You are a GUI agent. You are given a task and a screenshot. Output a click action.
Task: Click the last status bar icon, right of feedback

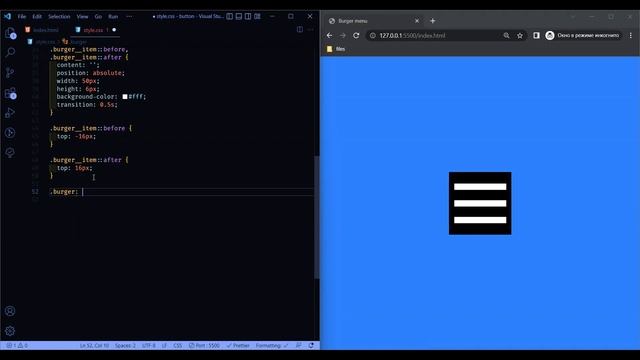pyautogui.click(x=311, y=345)
